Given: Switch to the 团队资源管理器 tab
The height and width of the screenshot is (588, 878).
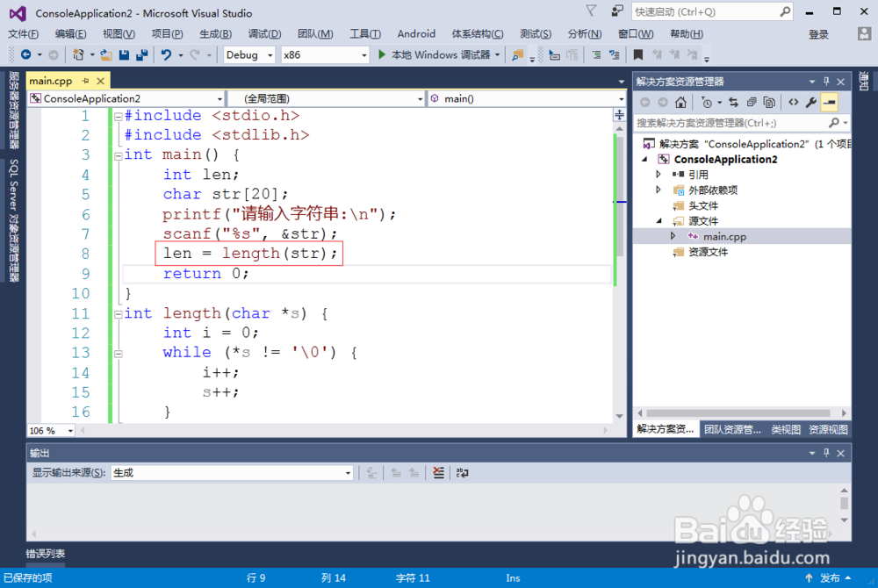Looking at the screenshot, I should point(732,430).
